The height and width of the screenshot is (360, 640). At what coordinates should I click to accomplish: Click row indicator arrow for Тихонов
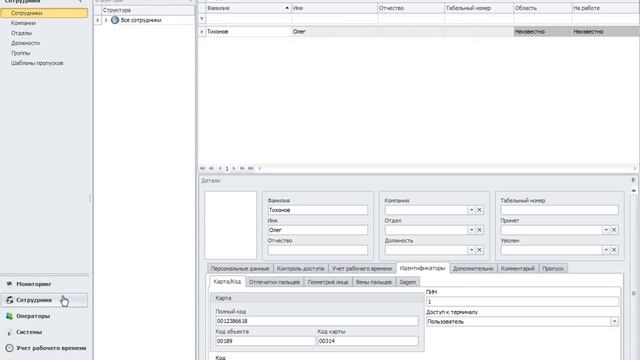click(x=202, y=31)
